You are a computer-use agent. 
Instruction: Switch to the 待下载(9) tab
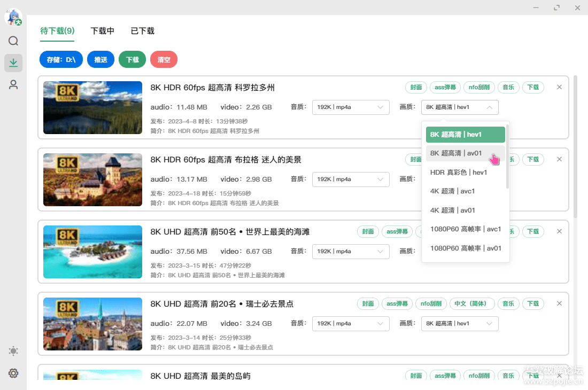(x=57, y=31)
